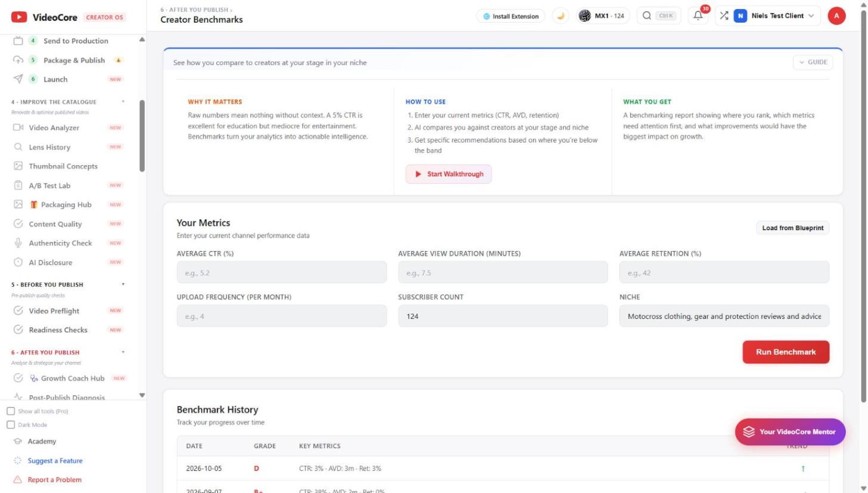868x493 pixels.
Task: Open the Packaging Hub
Action: tap(67, 204)
